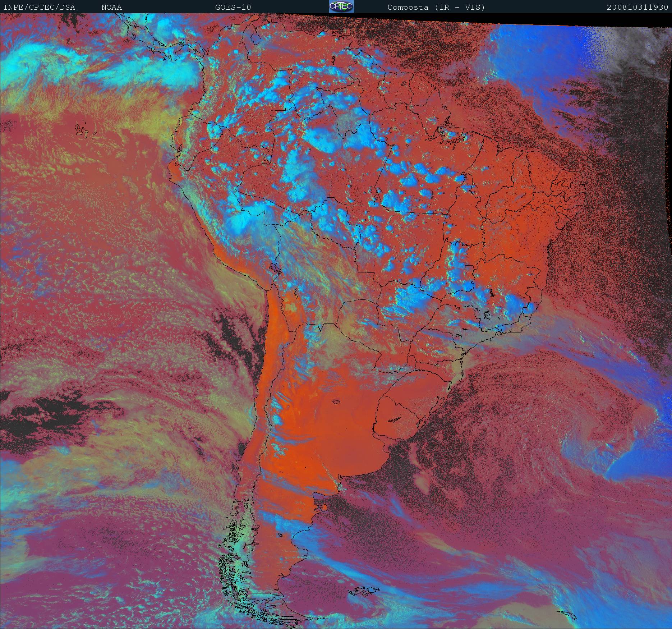Click the CPTEC logo in the header
672x629 pixels.
point(341,7)
